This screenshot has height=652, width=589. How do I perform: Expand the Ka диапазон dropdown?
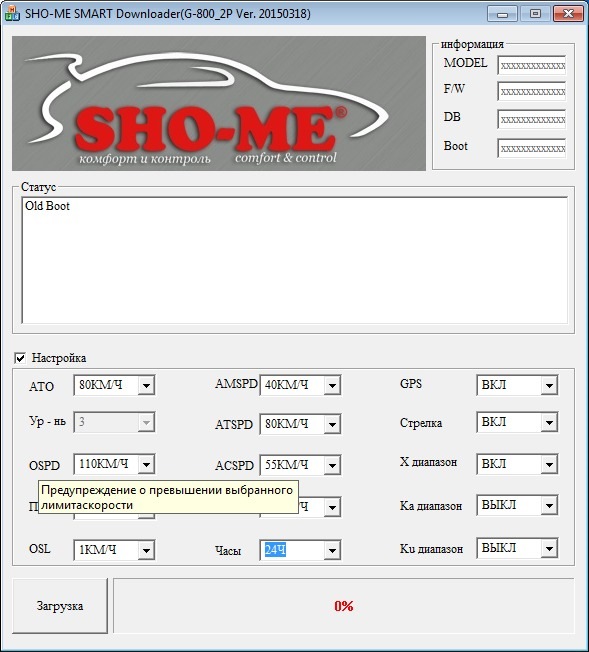[517, 506]
